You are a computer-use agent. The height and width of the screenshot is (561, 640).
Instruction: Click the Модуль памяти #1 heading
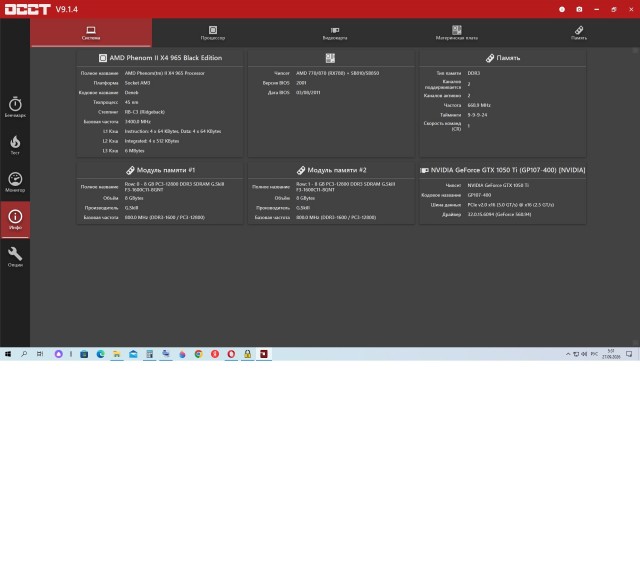166,170
